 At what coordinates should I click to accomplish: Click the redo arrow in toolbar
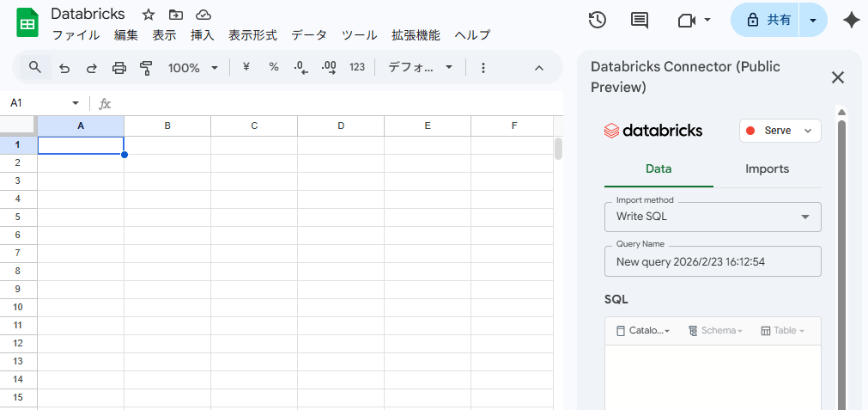point(92,68)
